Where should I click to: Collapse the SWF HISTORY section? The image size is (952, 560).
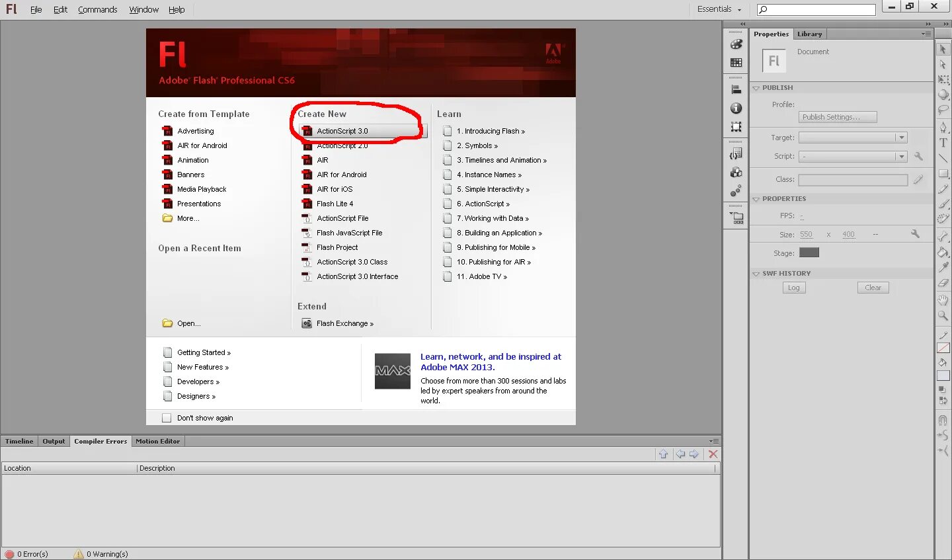pos(756,274)
